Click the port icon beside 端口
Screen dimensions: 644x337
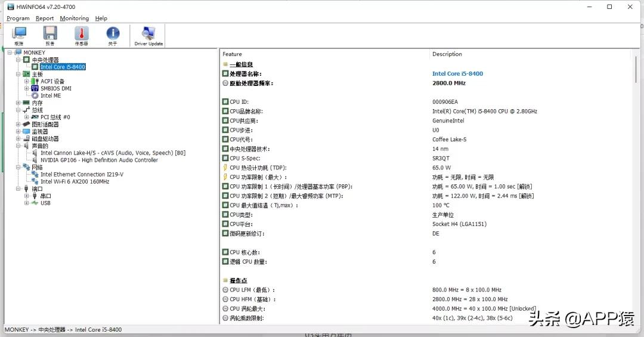coord(26,188)
